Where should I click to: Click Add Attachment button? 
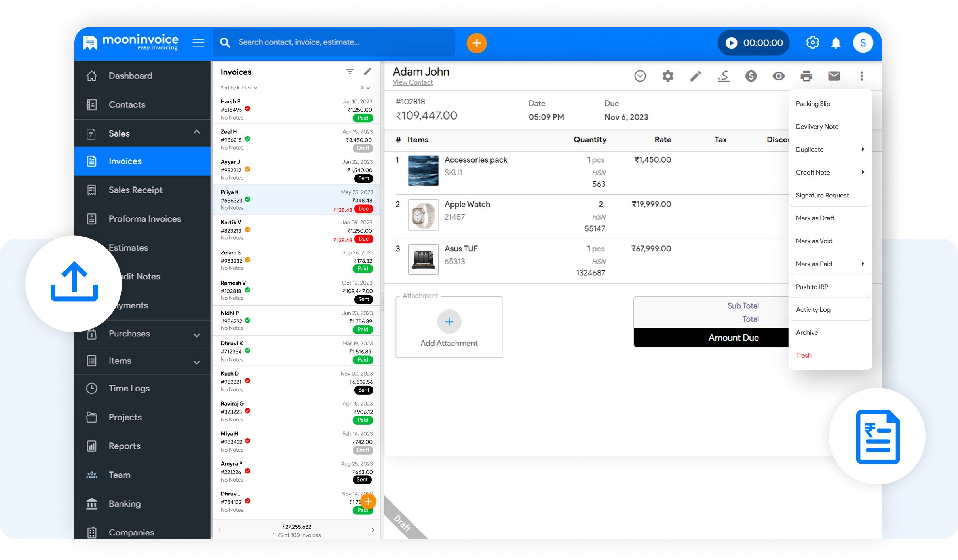pos(449,322)
